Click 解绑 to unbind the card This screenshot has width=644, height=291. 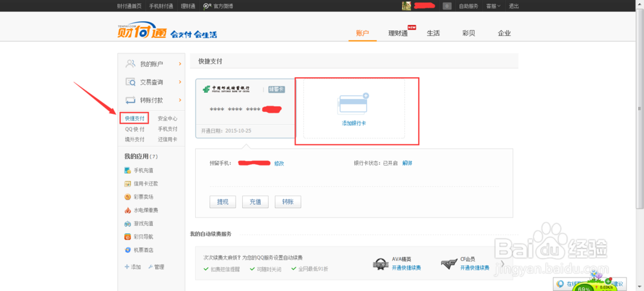tap(408, 163)
